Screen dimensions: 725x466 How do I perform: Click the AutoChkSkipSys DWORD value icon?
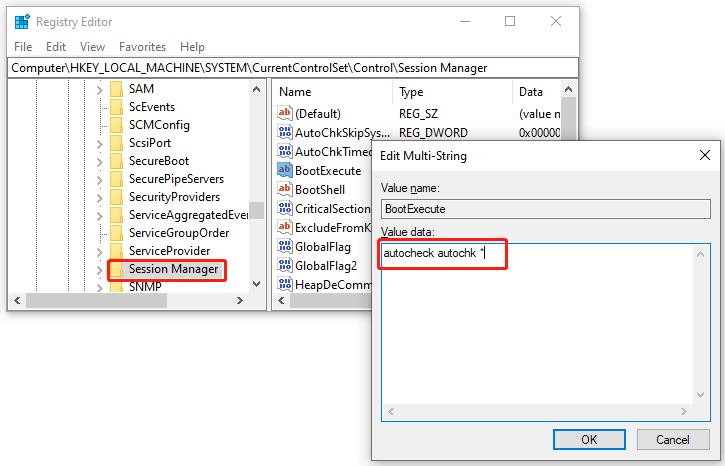click(285, 133)
